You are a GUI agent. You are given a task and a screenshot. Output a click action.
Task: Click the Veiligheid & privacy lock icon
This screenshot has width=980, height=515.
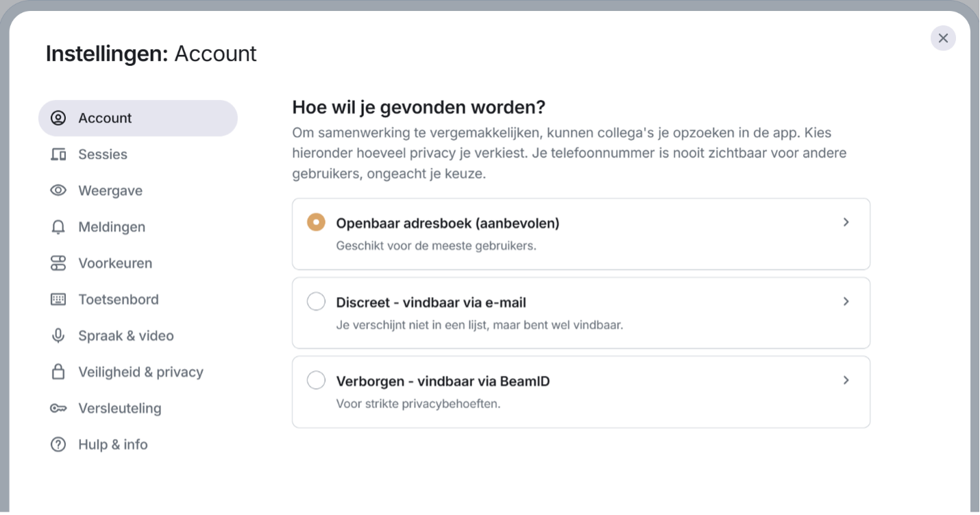click(x=58, y=372)
